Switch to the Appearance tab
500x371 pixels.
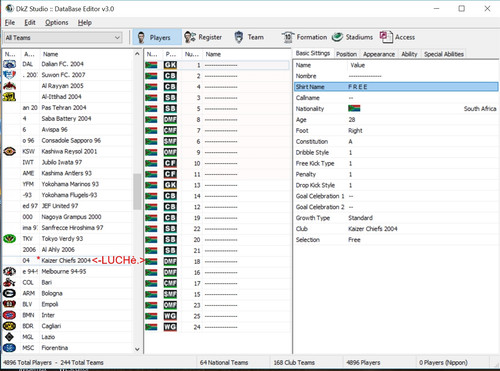(379, 54)
